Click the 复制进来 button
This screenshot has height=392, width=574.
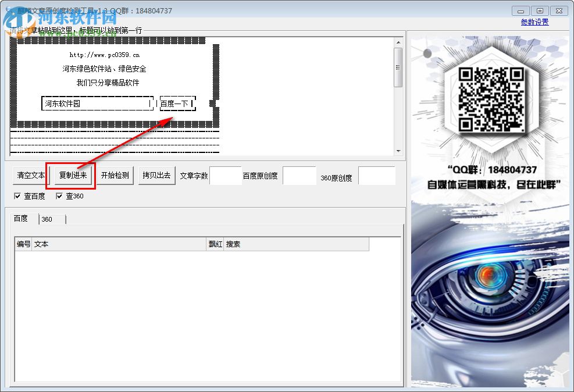(x=73, y=175)
